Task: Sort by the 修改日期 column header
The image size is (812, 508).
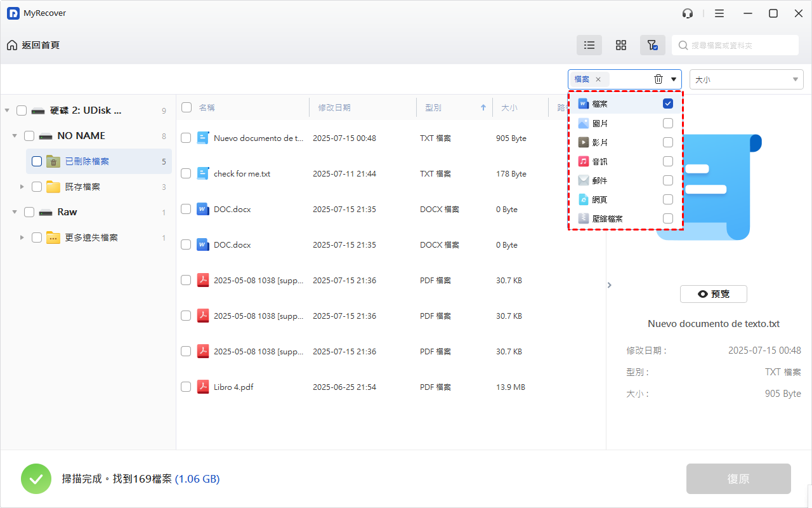Action: [x=334, y=107]
